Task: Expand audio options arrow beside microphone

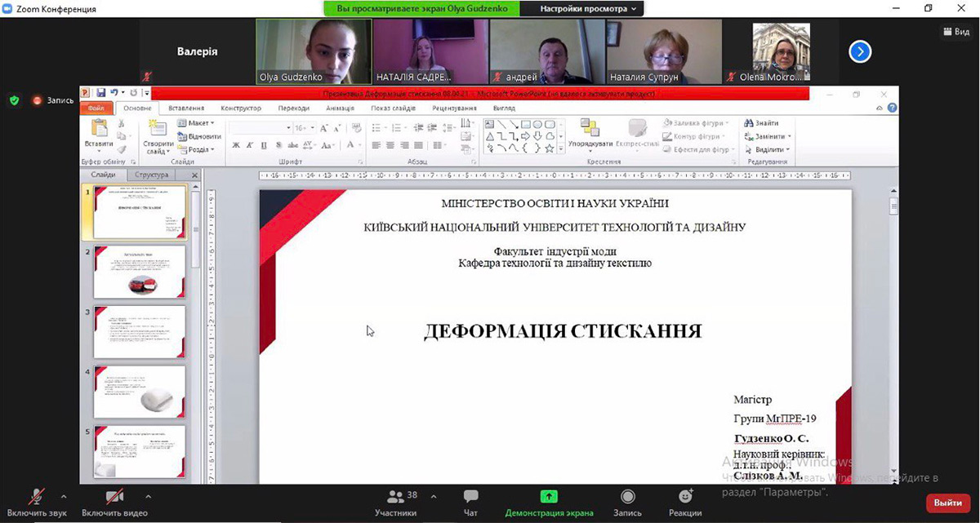Action: tap(64, 495)
